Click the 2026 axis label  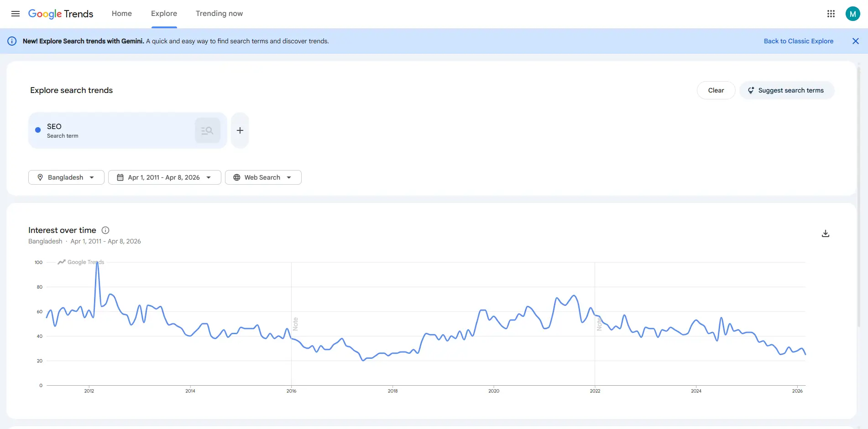coord(797,391)
